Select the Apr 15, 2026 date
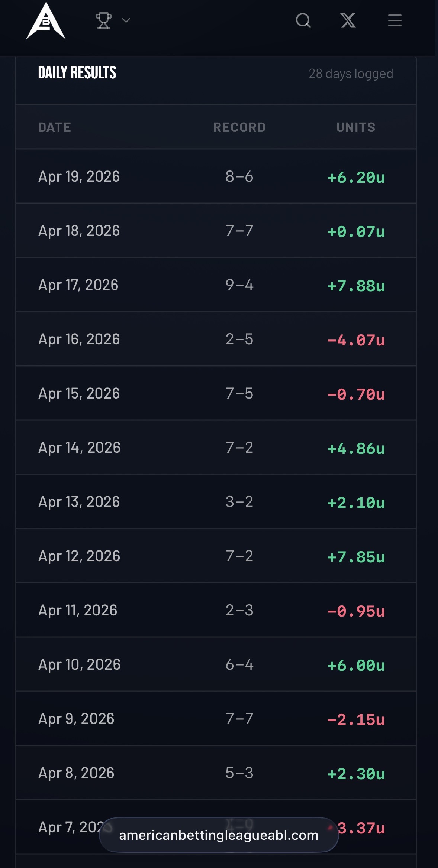Screen dimensions: 438x868 (79, 393)
